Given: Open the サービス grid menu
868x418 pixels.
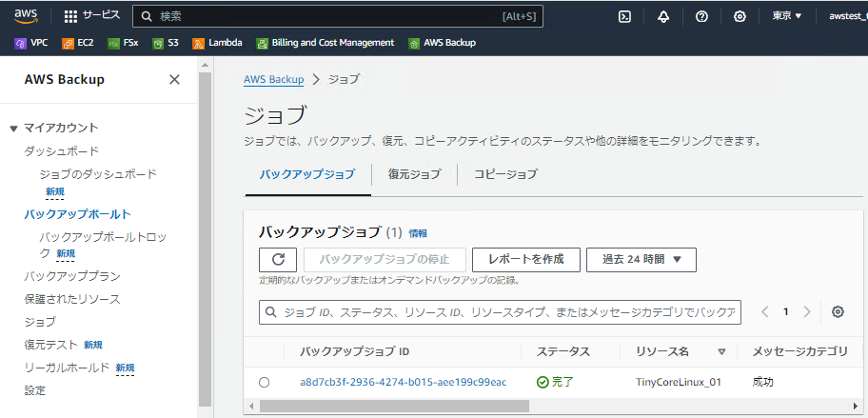Looking at the screenshot, I should pos(92,16).
